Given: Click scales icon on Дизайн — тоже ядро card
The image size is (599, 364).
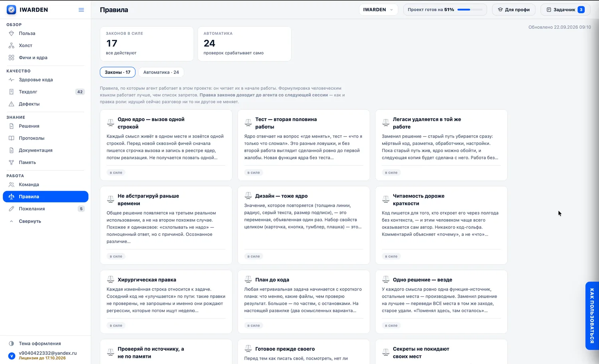Looking at the screenshot, I should (x=248, y=196).
